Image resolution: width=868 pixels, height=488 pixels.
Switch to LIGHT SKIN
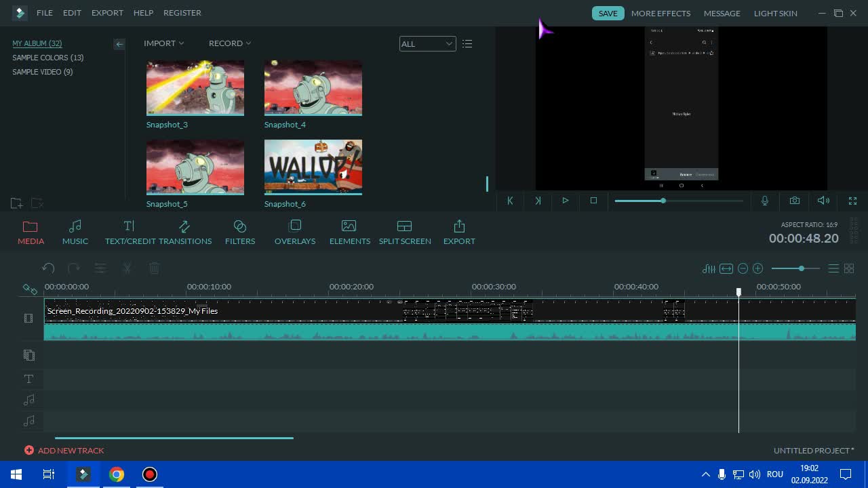(x=775, y=13)
